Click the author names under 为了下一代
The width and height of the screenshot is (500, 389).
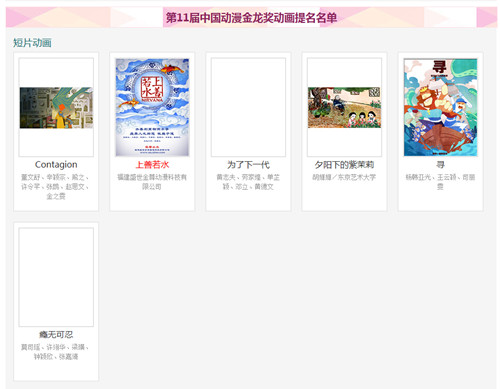[x=248, y=182]
